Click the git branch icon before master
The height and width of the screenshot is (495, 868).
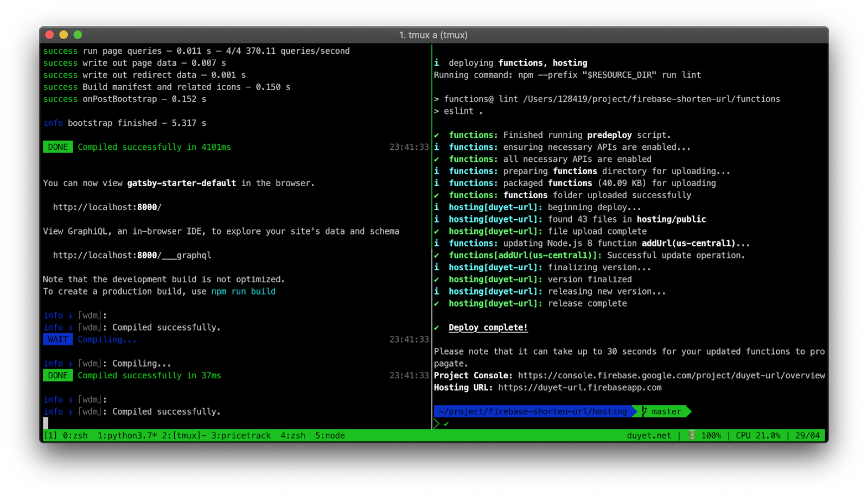point(644,411)
